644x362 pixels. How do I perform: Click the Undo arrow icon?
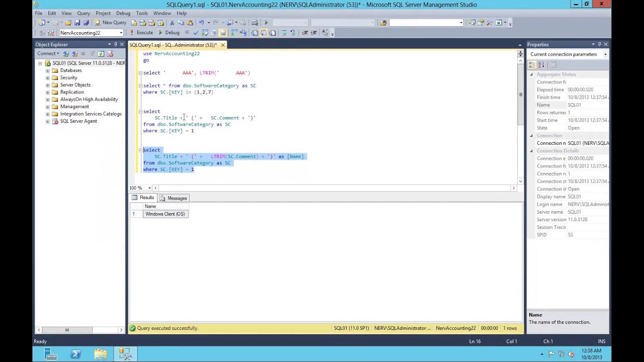click(x=201, y=23)
